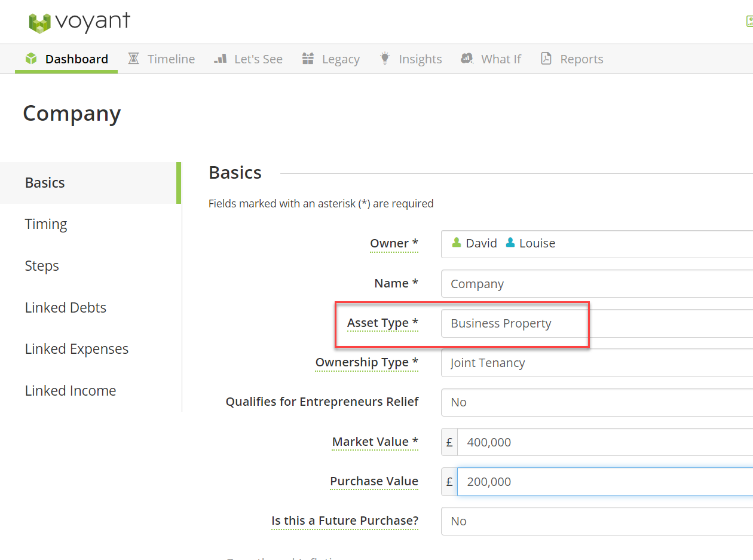Open Linked Income section
This screenshot has width=753, height=560.
[90, 391]
